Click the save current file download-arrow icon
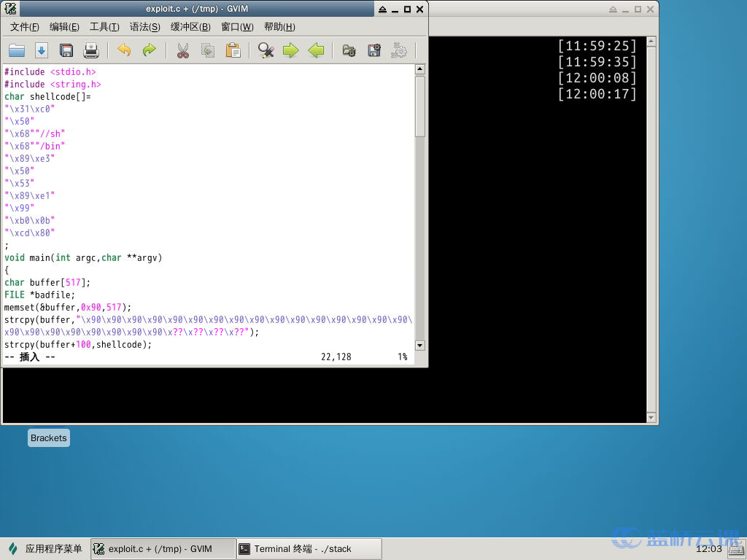Viewport: 747px width, 560px height. coord(42,50)
